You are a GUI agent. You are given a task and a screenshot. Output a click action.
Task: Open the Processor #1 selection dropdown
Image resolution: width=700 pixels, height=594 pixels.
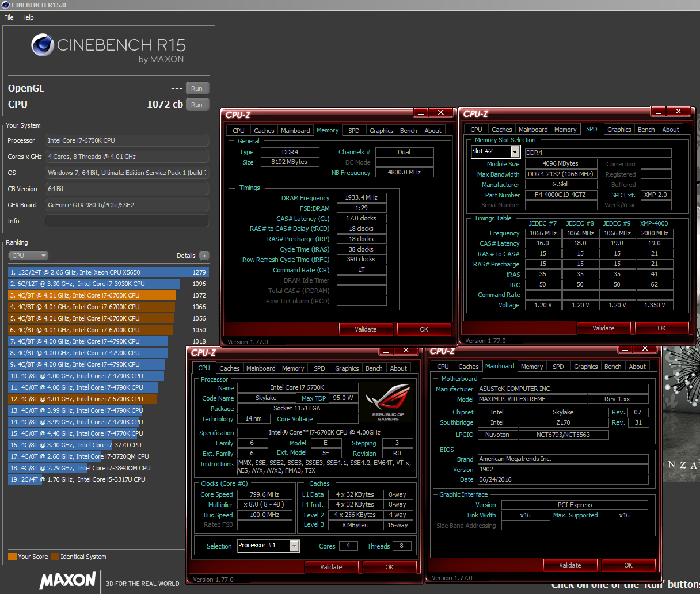295,546
